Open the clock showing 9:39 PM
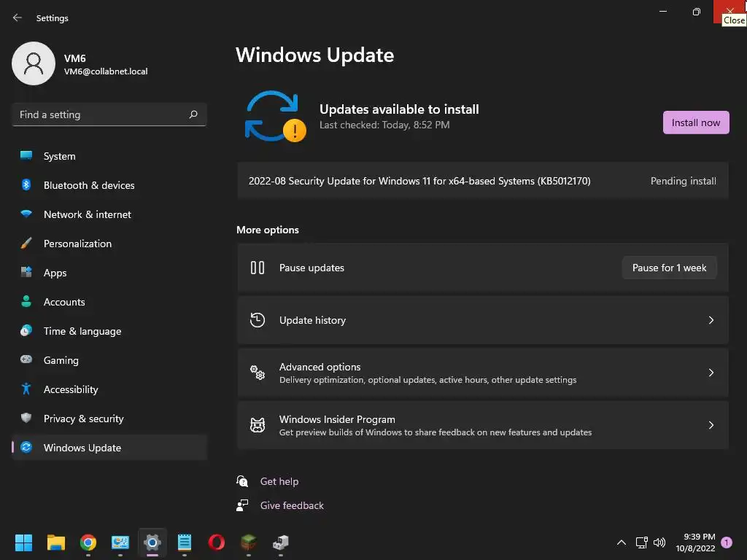Viewport: 747px width, 560px height. coord(695,542)
